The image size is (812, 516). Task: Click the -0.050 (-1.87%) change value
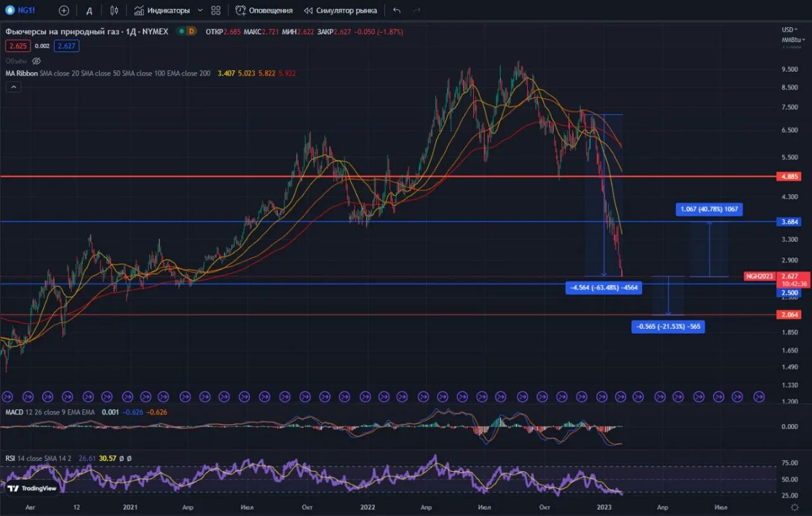coord(378,31)
